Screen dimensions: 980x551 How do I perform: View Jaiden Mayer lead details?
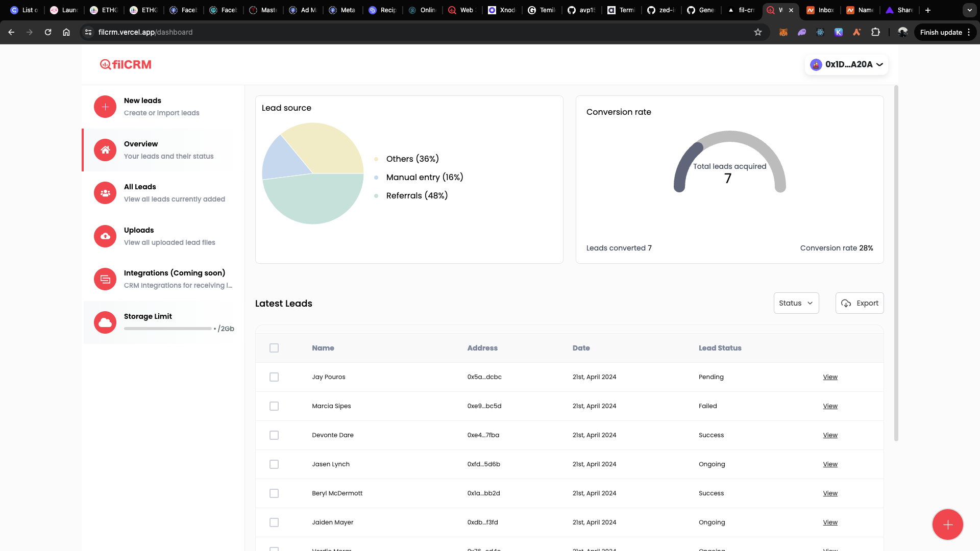(830, 522)
